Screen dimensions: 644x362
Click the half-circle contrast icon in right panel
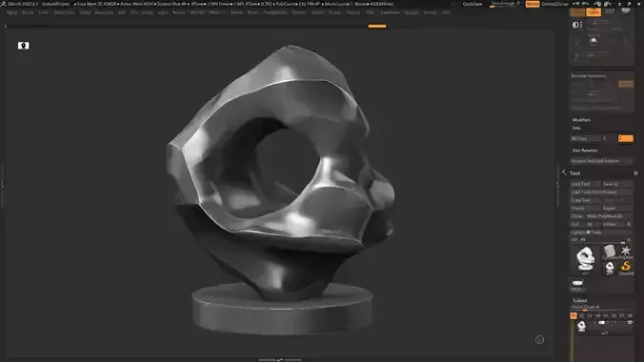click(575, 25)
